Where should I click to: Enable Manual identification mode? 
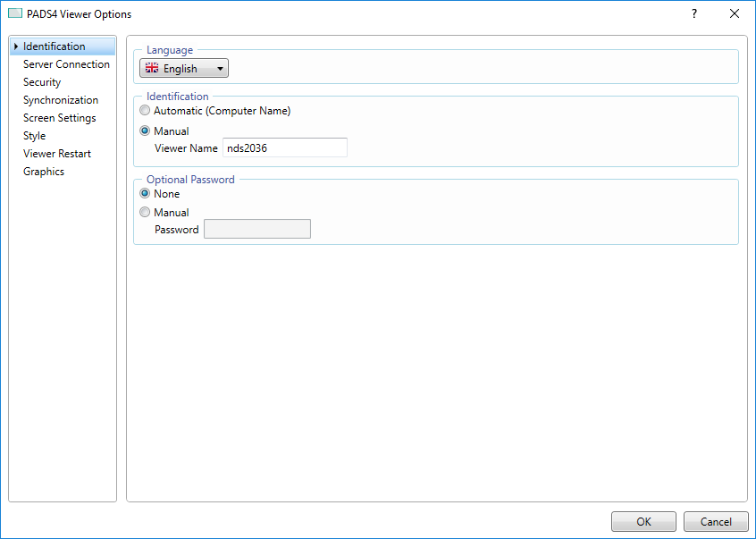[x=145, y=131]
